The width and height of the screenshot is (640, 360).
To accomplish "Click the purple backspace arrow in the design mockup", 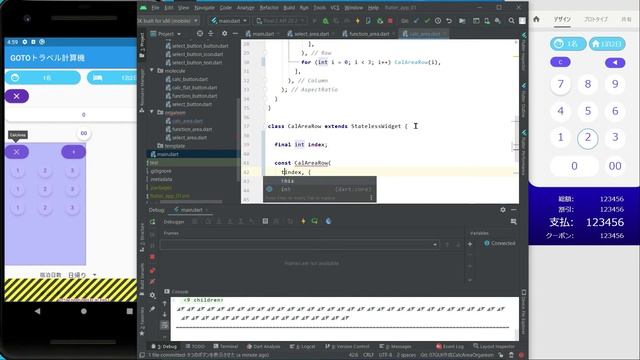I will (x=615, y=62).
